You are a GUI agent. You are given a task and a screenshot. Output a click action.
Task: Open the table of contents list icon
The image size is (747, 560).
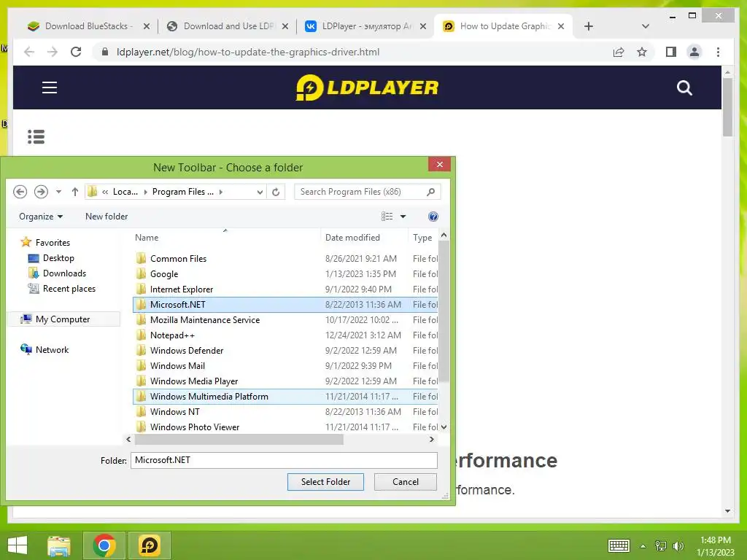[36, 136]
